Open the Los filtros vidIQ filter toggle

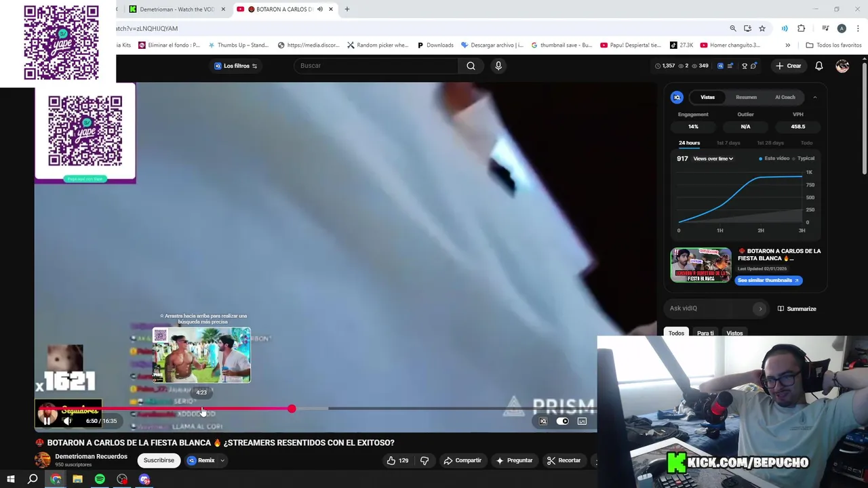236,66
